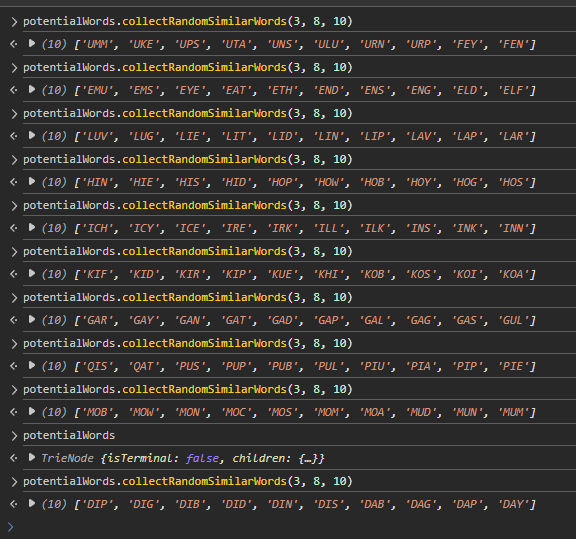Click the 'TrieNode' class name text

(x=68, y=458)
